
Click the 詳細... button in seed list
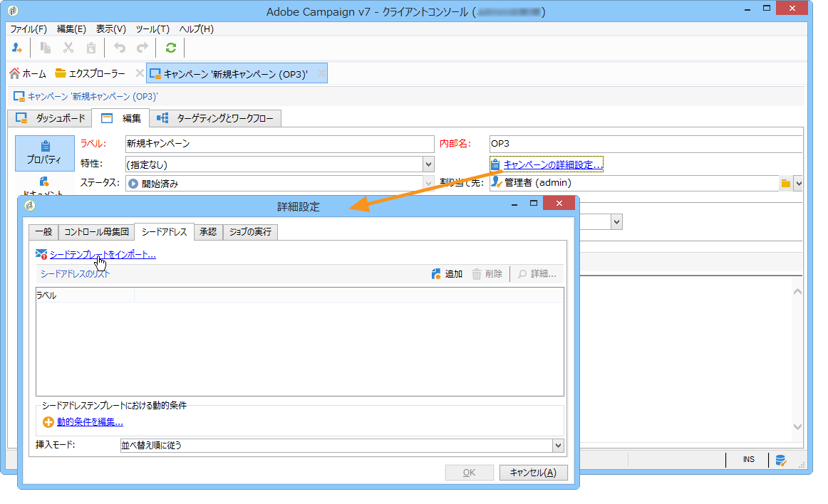pyautogui.click(x=537, y=274)
